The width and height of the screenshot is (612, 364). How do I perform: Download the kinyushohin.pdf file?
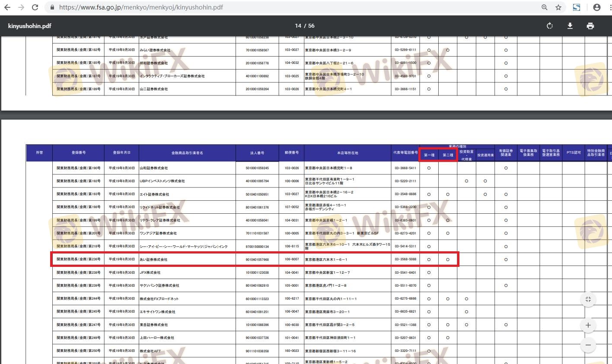(x=570, y=26)
